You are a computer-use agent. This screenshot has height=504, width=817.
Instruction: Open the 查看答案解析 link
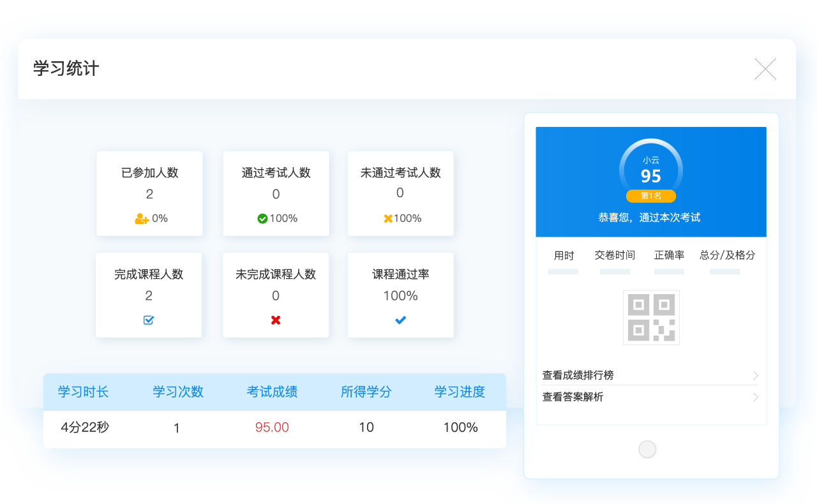tap(573, 397)
